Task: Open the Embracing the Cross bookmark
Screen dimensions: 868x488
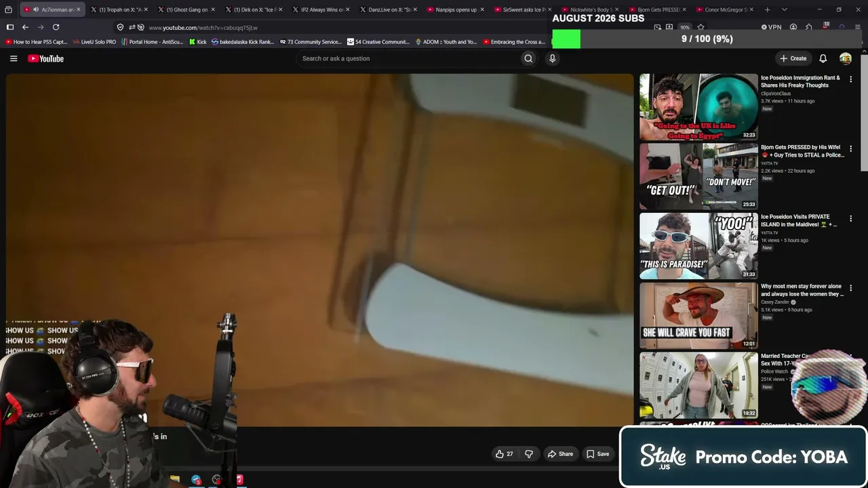Action: [514, 41]
